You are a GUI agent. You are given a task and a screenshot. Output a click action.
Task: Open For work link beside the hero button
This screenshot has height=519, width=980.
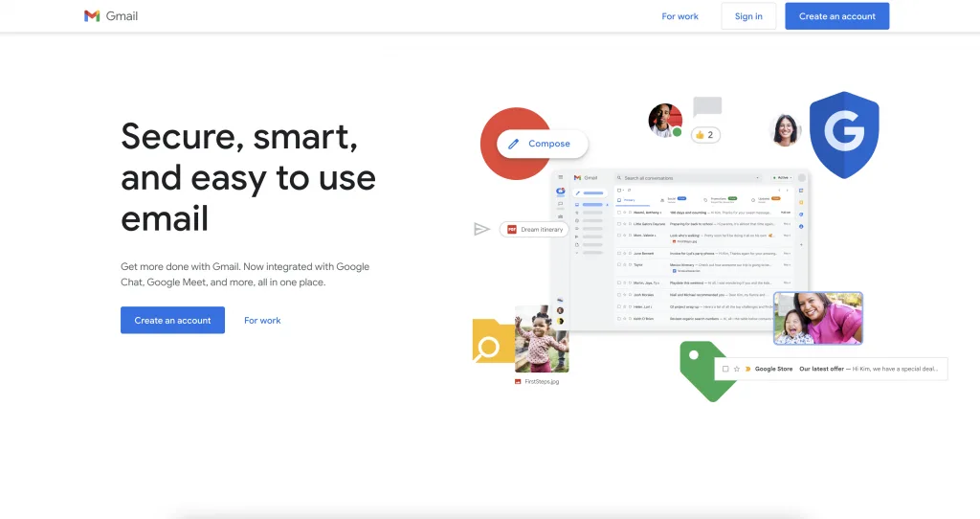pos(262,320)
